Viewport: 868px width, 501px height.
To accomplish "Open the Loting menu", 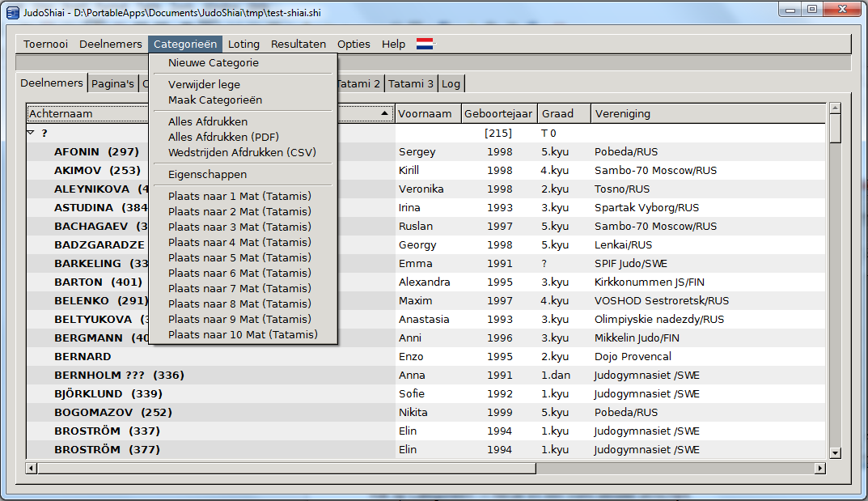I will point(243,45).
